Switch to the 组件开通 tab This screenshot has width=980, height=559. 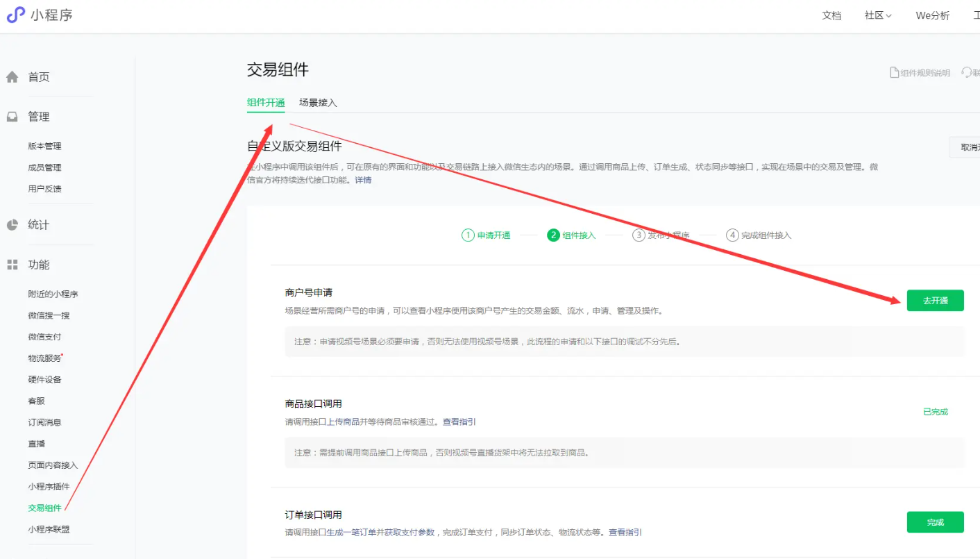[x=266, y=103]
